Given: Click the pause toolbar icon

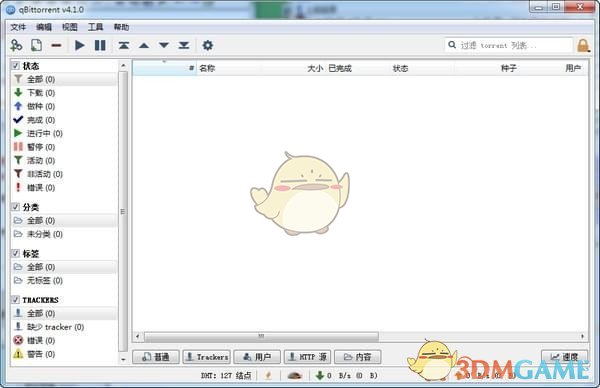Looking at the screenshot, I should [x=100, y=46].
